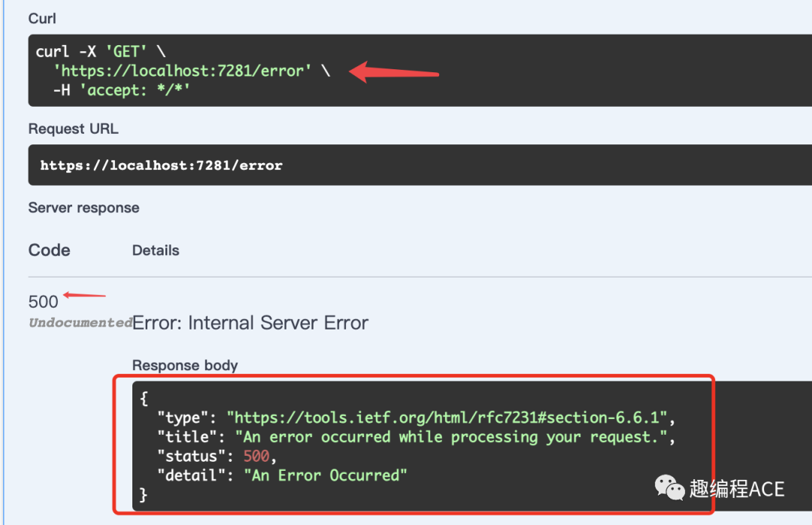Click the 500 status code
This screenshot has width=812, height=525.
coord(43,302)
